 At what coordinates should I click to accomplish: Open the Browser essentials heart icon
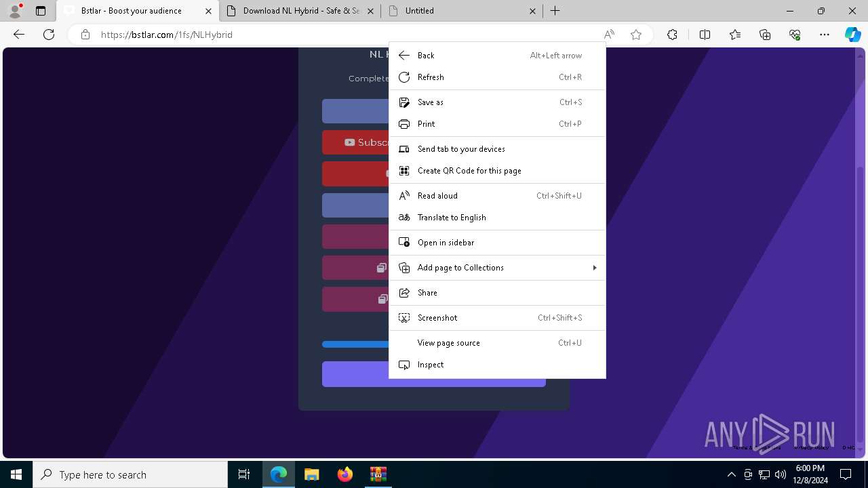click(795, 35)
